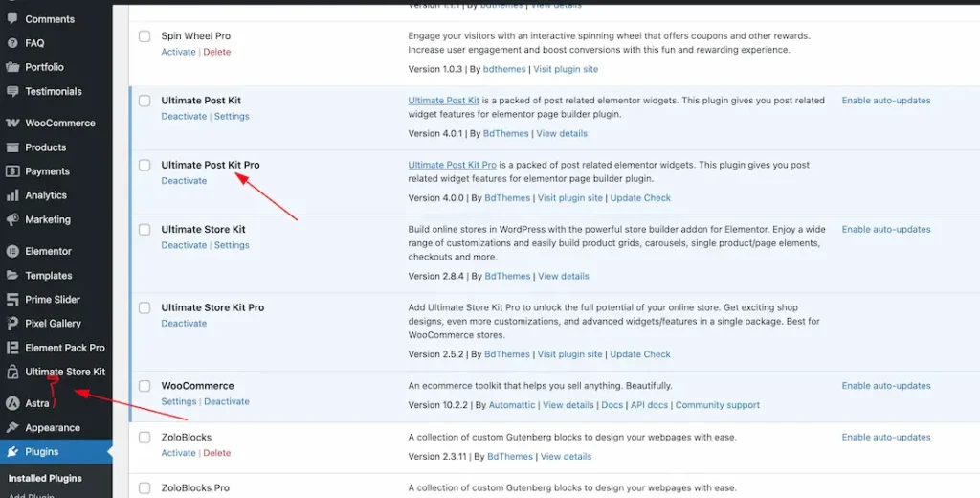The height and width of the screenshot is (498, 980).
Task: Deactivate the Ultimate Post Kit Pro plugin
Action: click(184, 181)
